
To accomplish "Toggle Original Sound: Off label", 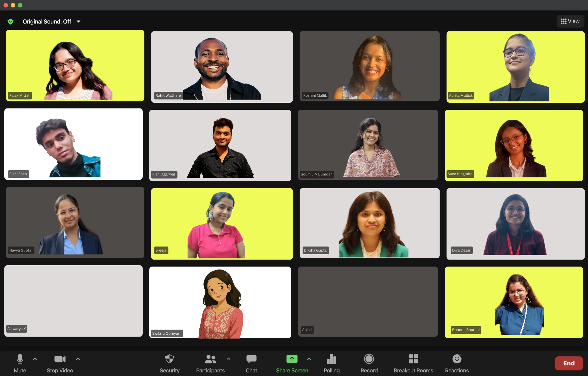I will click(47, 22).
